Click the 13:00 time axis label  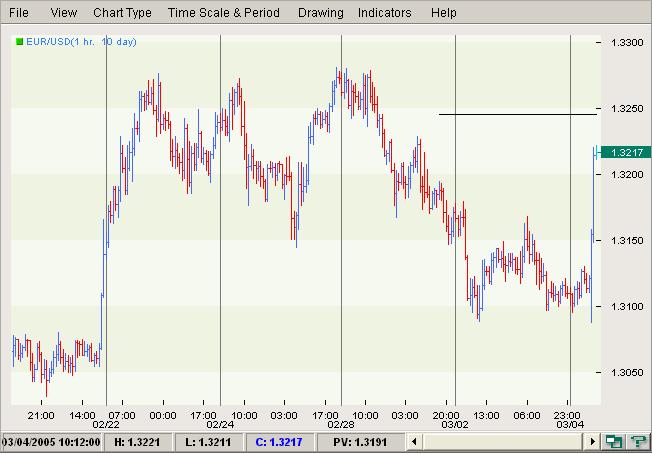(x=487, y=415)
